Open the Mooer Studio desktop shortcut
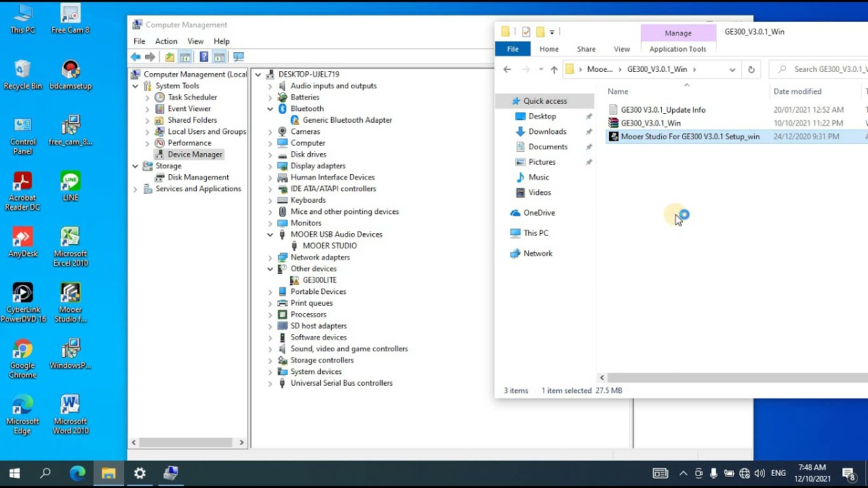The image size is (868, 488). pos(71,302)
